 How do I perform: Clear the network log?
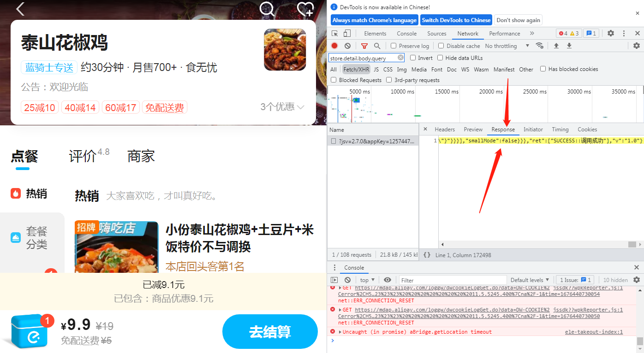click(x=347, y=46)
